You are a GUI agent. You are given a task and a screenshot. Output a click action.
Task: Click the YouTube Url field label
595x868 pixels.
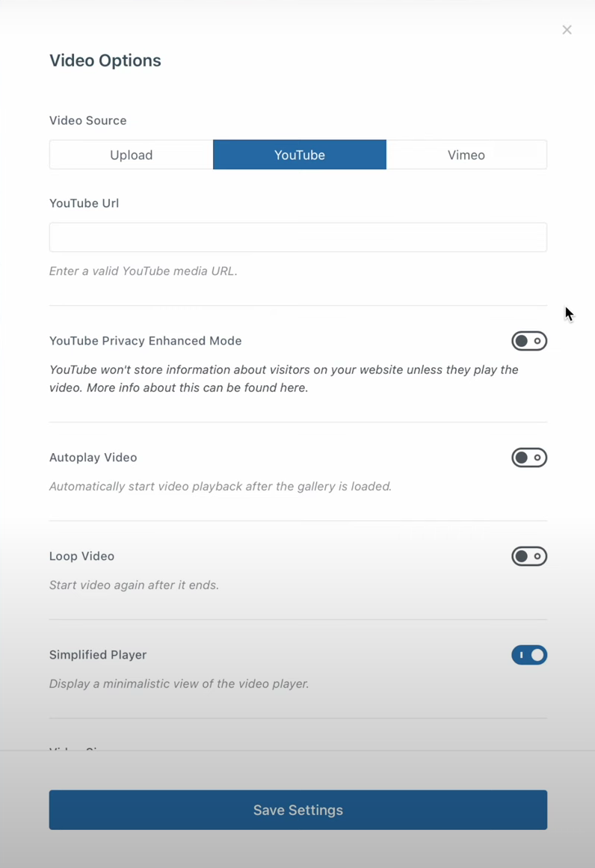pyautogui.click(x=84, y=203)
